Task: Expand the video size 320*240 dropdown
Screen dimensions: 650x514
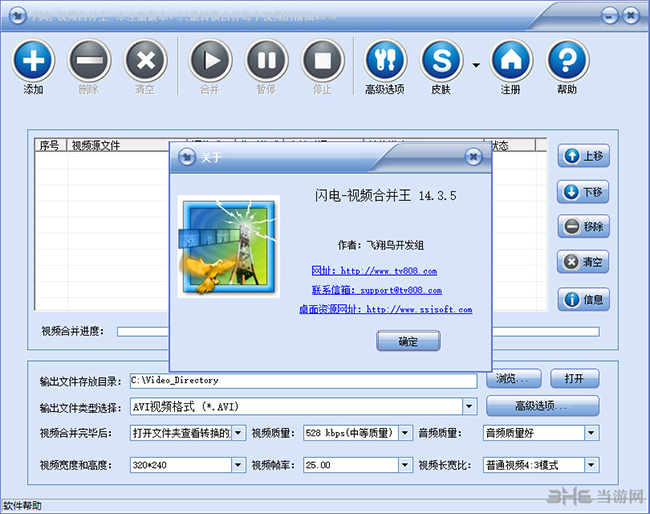Action: click(238, 465)
